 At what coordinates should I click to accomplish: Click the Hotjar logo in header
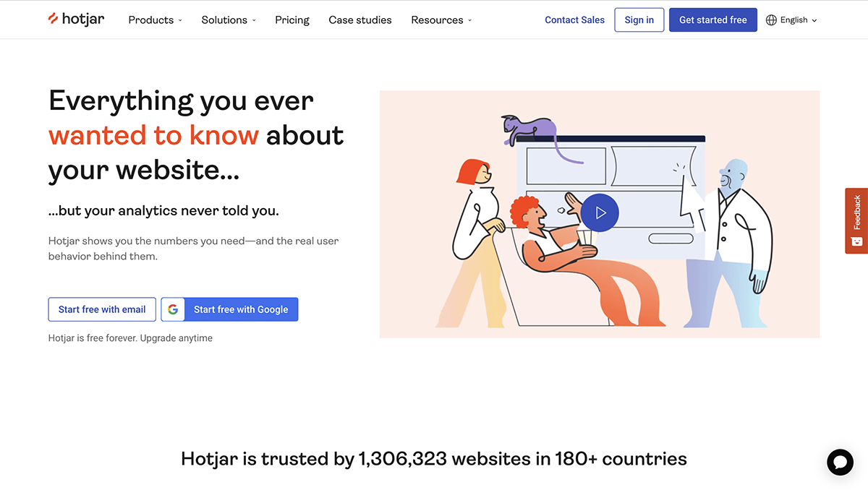point(76,20)
